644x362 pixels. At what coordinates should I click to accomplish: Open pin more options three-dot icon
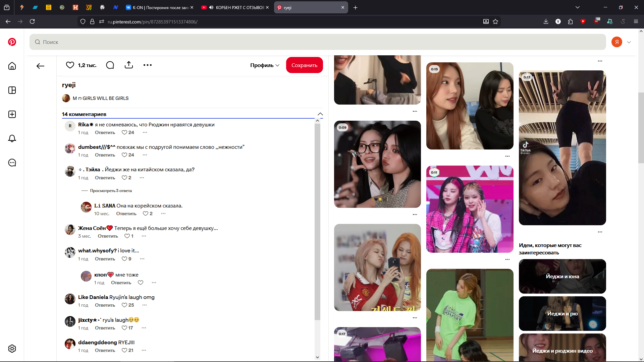point(148,65)
